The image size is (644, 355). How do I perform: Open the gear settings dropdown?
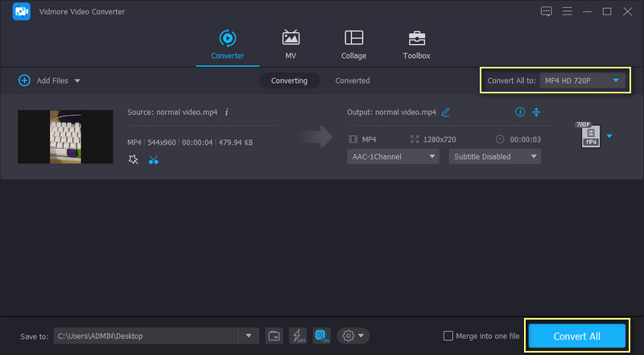353,336
